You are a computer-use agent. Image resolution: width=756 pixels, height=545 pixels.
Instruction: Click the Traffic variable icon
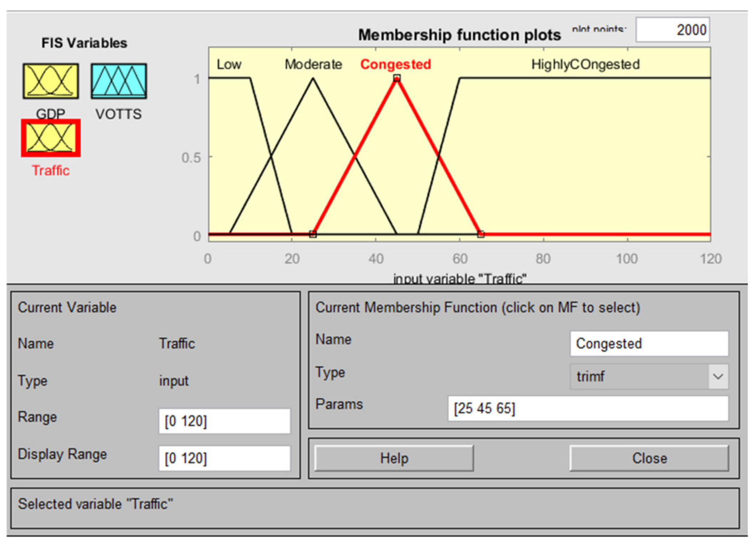pos(51,138)
